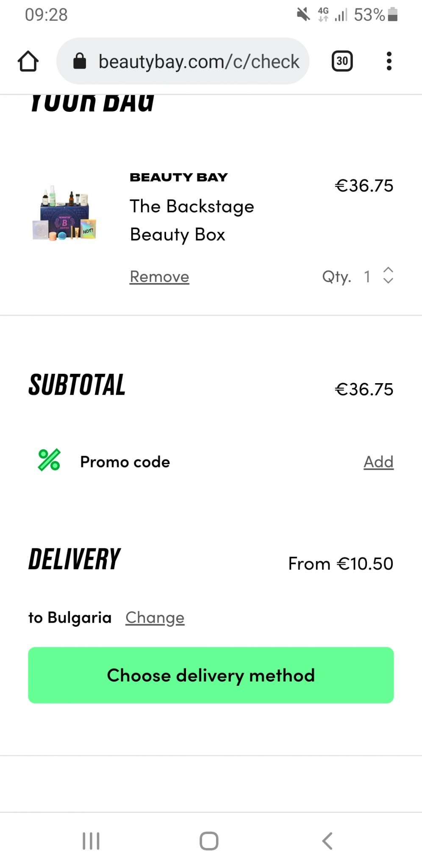This screenshot has width=422, height=868.
Task: Tap the beautybay.com address bar
Action: click(198, 61)
